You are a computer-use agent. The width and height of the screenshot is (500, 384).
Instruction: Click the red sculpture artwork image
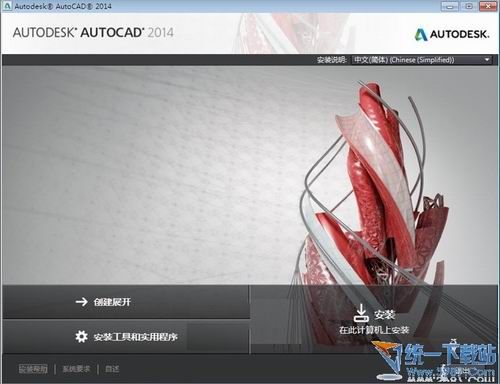377,213
